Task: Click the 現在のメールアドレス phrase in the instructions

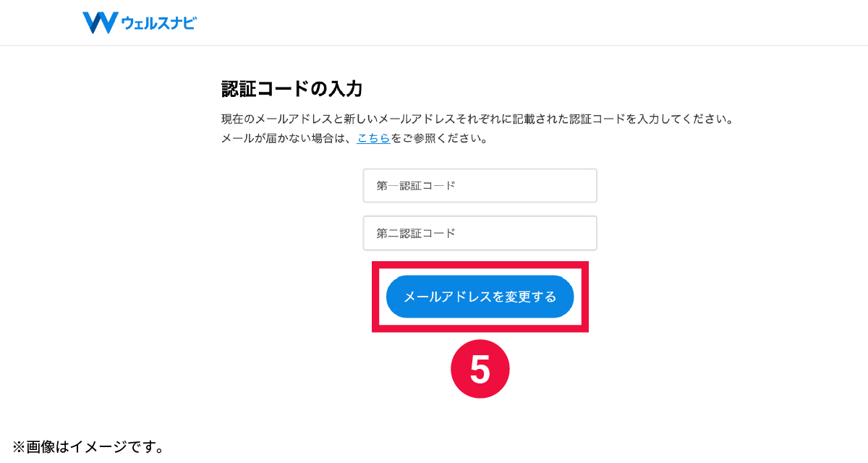Action: [x=277, y=118]
